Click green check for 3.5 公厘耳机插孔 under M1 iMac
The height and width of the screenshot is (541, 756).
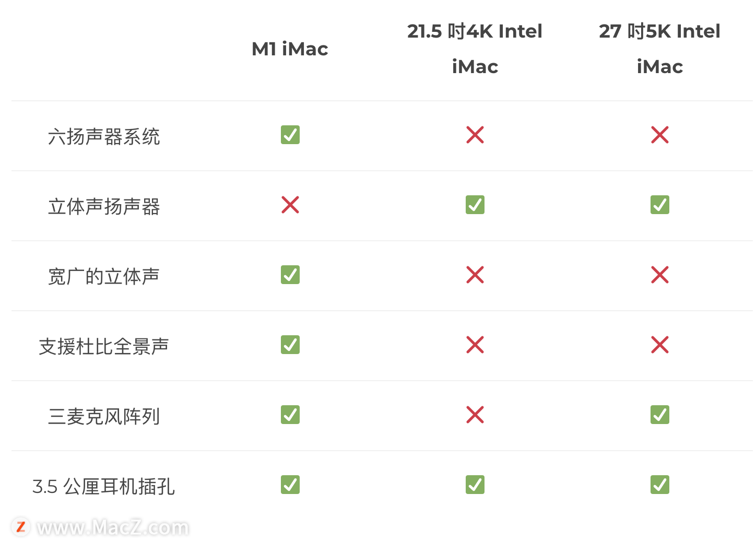point(290,485)
